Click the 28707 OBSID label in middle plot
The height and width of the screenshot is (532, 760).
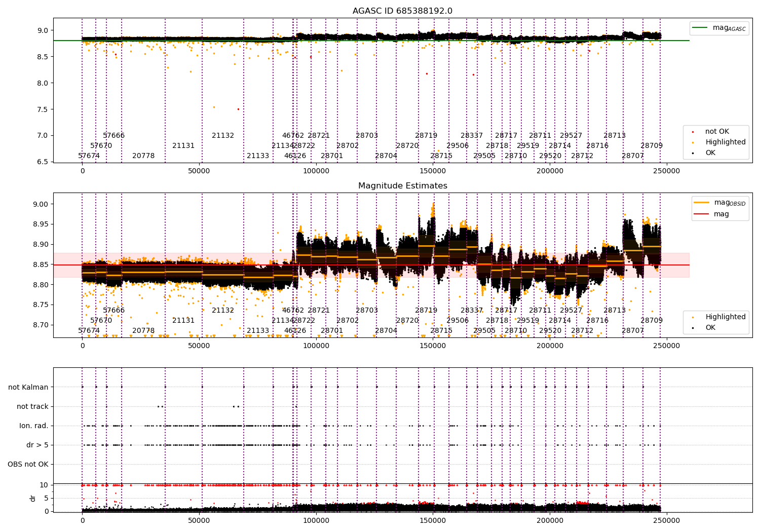[633, 331]
